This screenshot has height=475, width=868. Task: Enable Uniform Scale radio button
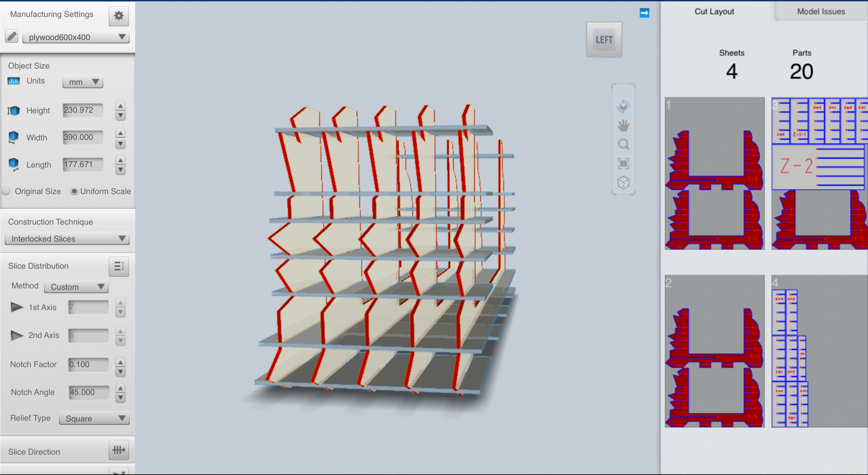tap(74, 191)
